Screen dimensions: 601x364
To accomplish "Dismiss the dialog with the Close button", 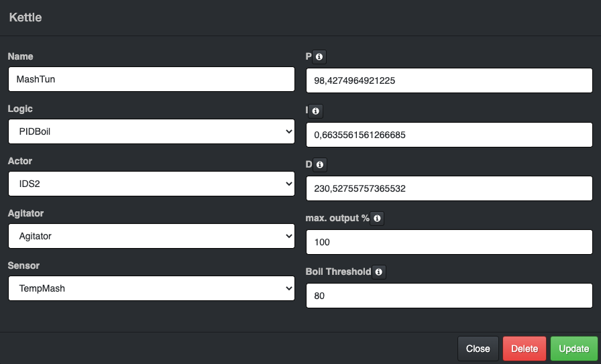I will 478,349.
